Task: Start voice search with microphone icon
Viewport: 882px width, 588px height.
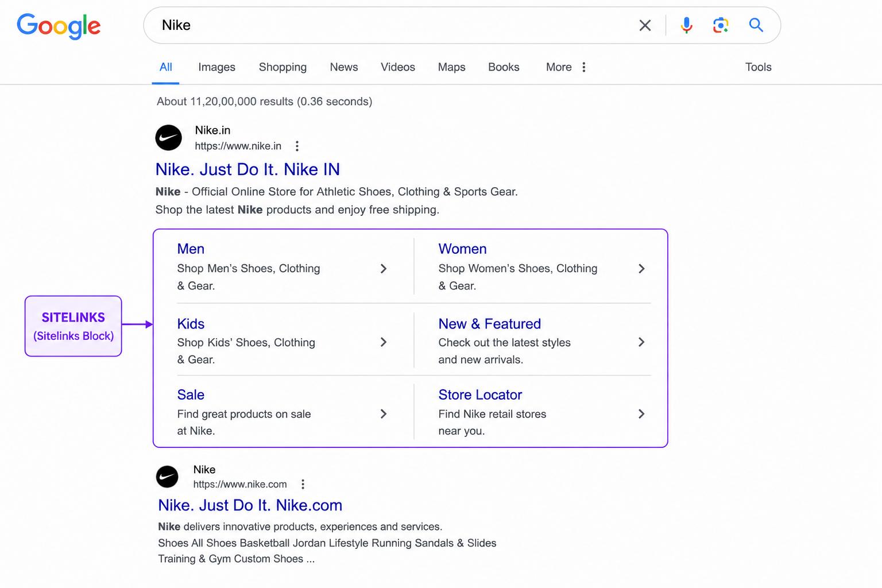Action: tap(686, 25)
